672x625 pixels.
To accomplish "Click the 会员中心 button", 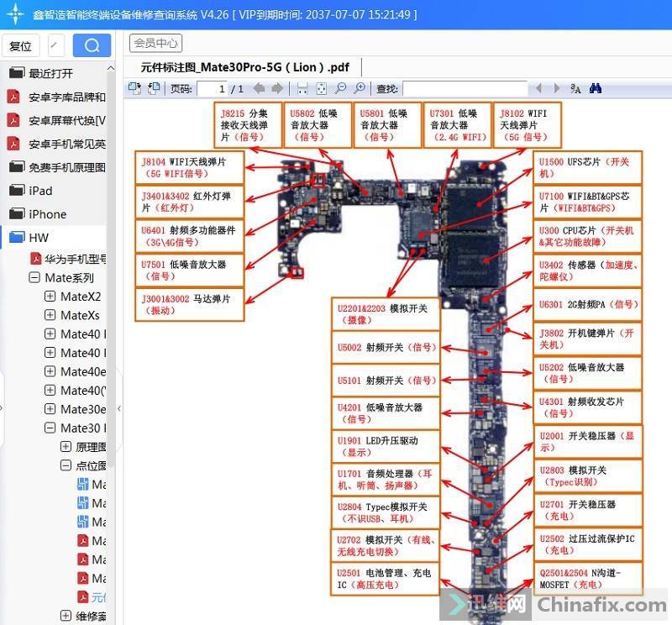I will point(155,43).
